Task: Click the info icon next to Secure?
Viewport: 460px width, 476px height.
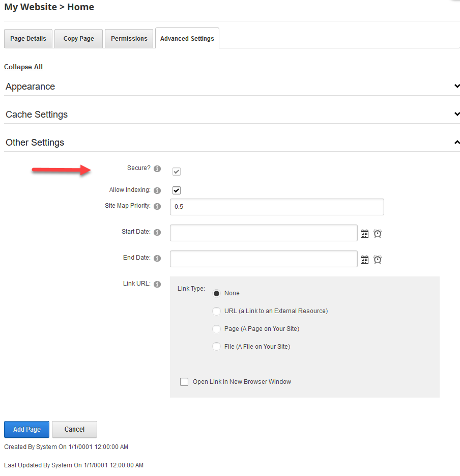Action: click(x=157, y=168)
